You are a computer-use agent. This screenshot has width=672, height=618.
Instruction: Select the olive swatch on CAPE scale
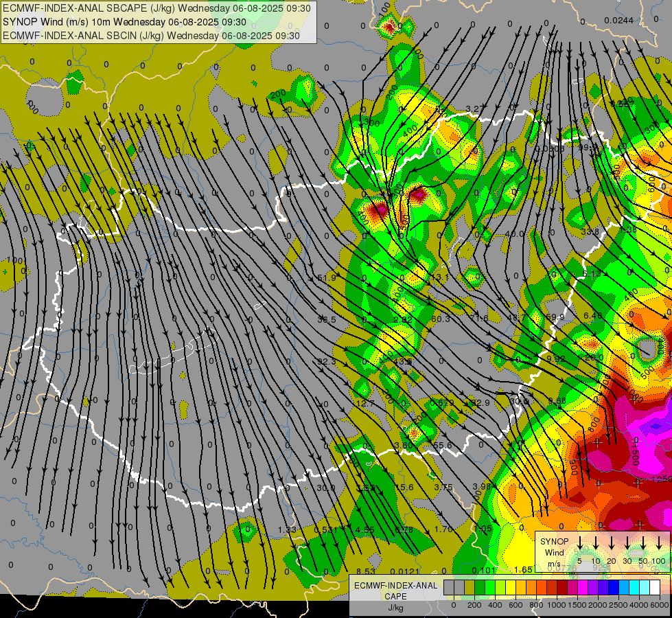pos(470,587)
